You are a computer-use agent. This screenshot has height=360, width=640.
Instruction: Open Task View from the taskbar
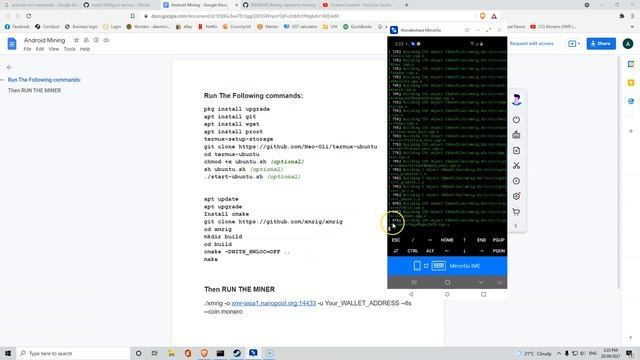pos(155,353)
